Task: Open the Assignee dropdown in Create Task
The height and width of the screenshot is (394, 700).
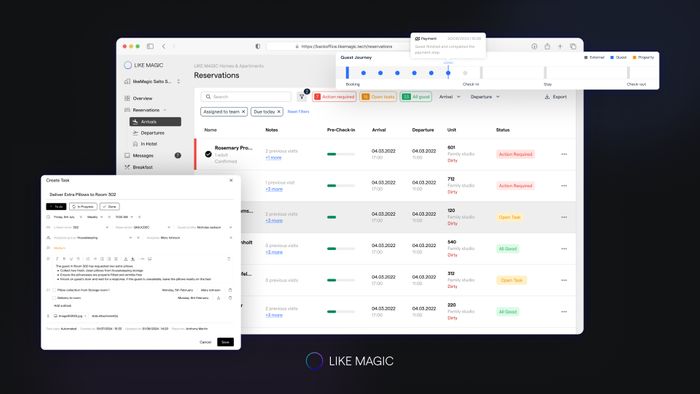Action: click(x=189, y=238)
